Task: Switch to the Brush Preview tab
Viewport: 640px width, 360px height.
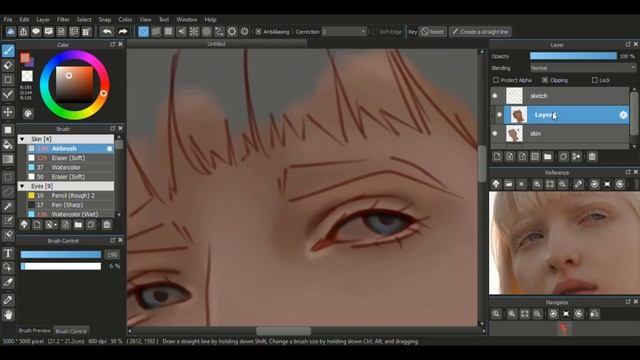Action: 34,331
